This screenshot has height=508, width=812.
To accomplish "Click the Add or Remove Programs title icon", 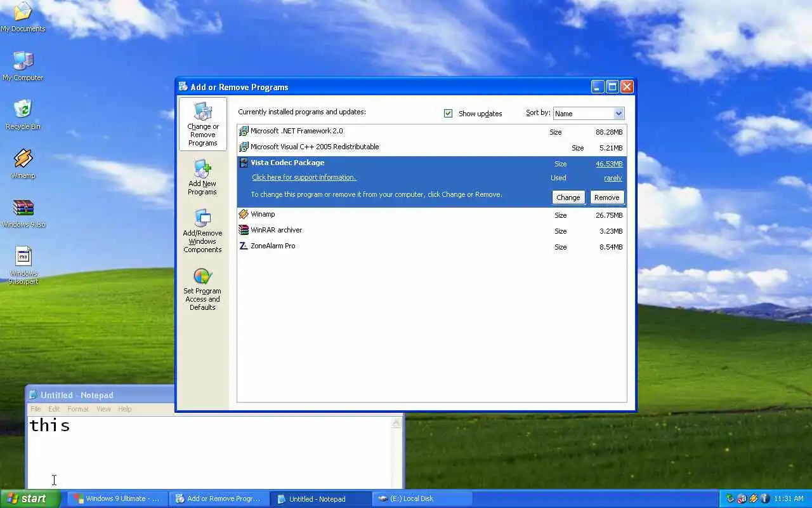I will point(183,87).
